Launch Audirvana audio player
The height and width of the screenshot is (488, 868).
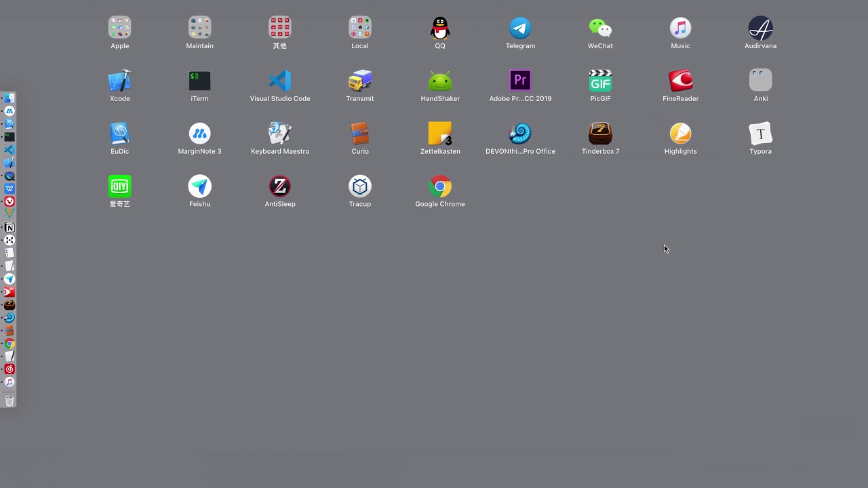760,28
